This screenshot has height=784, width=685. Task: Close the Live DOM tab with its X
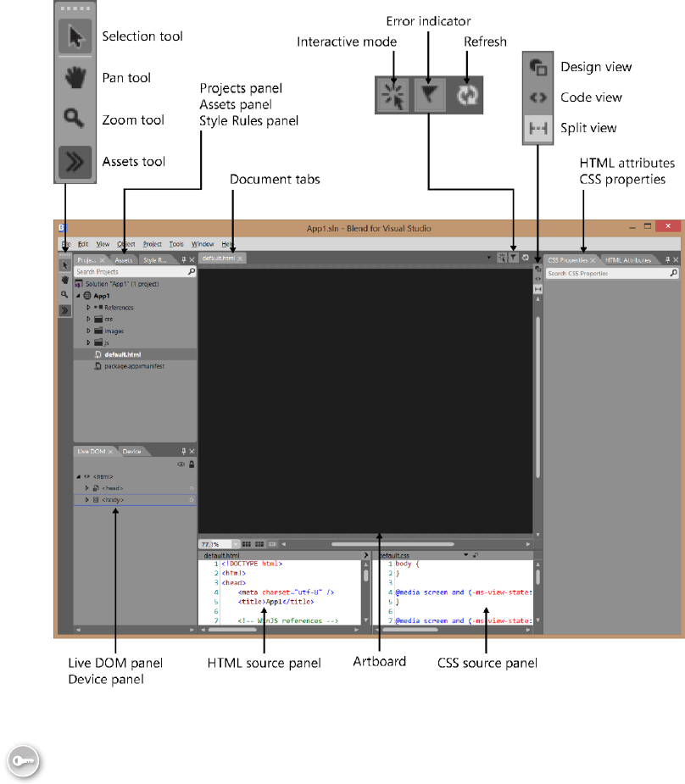[x=110, y=452]
